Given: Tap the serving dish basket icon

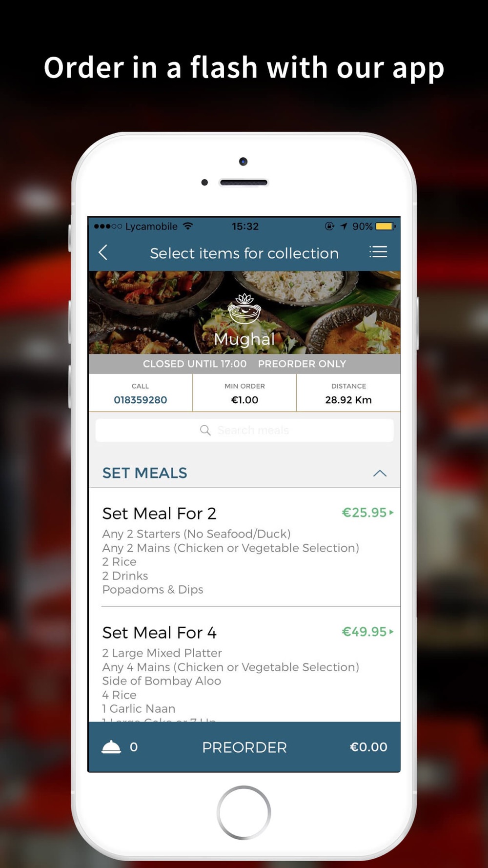Looking at the screenshot, I should [x=111, y=747].
